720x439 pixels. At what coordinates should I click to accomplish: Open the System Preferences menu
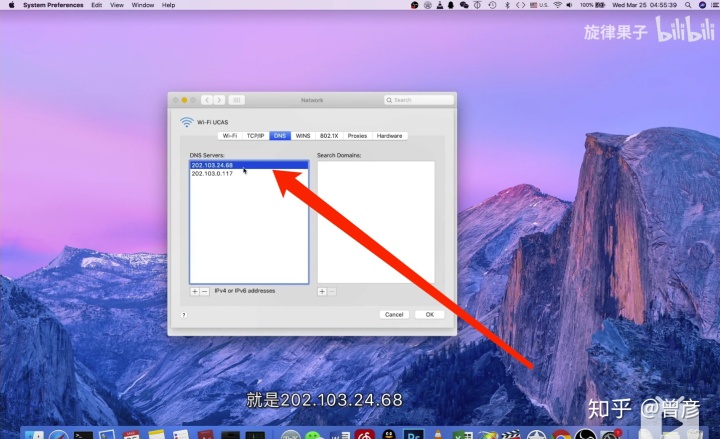pos(53,5)
